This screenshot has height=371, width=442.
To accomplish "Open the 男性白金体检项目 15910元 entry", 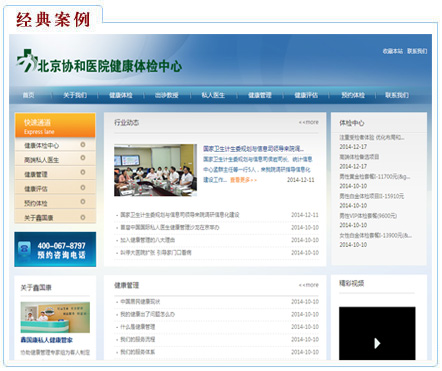I will tap(372, 196).
